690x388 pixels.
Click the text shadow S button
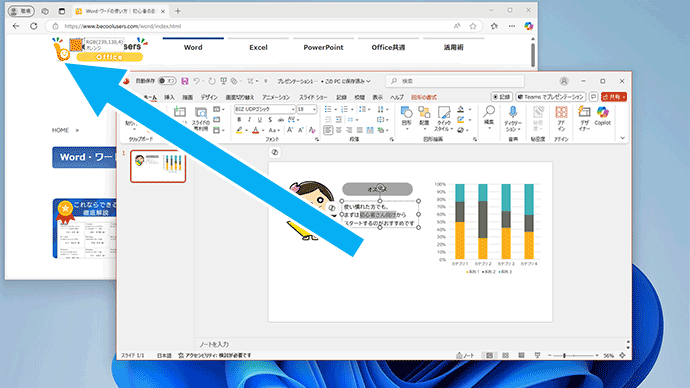(x=270, y=120)
